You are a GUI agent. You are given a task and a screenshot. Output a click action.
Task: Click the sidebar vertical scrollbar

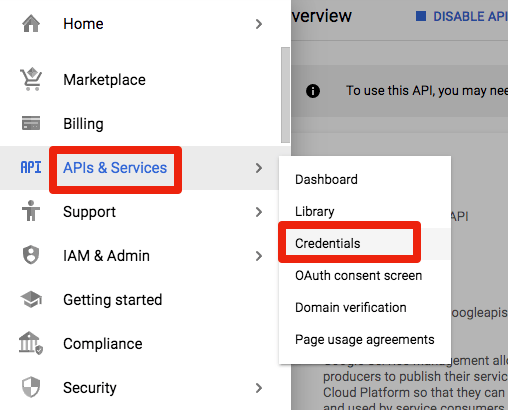point(285,95)
